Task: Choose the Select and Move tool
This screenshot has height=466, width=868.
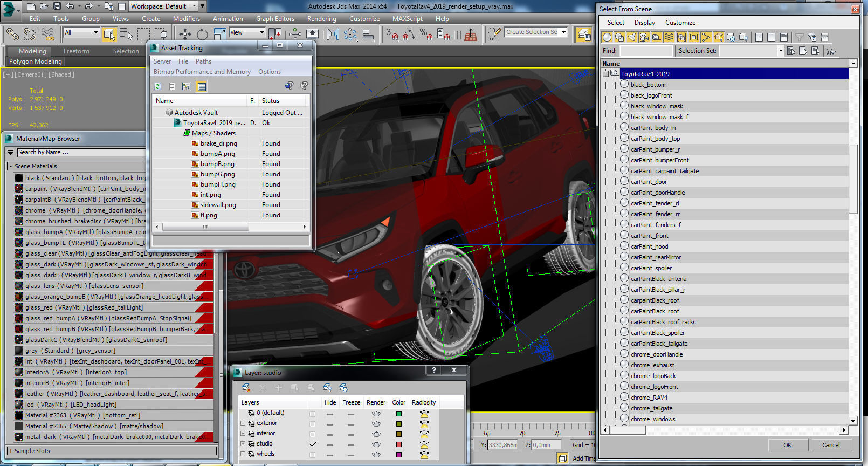Action: point(185,34)
